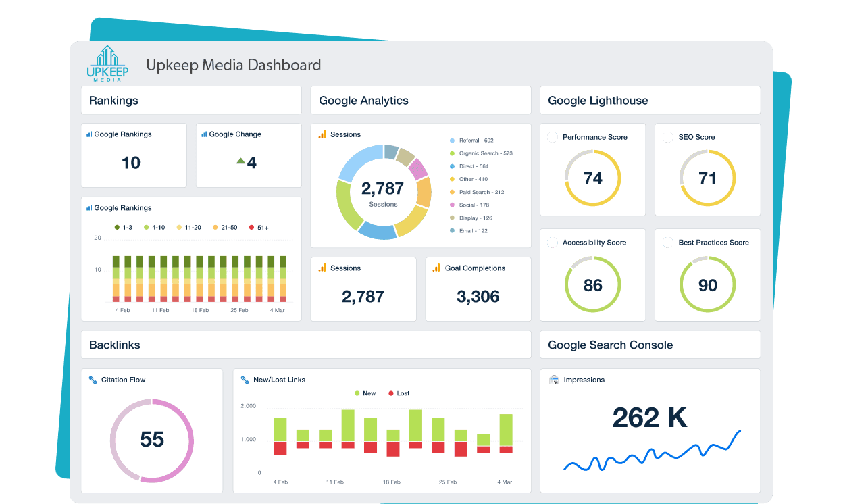Click '25 Feb' label under New/Lost Links chart
Screen dimensions: 843x504
coord(448,482)
